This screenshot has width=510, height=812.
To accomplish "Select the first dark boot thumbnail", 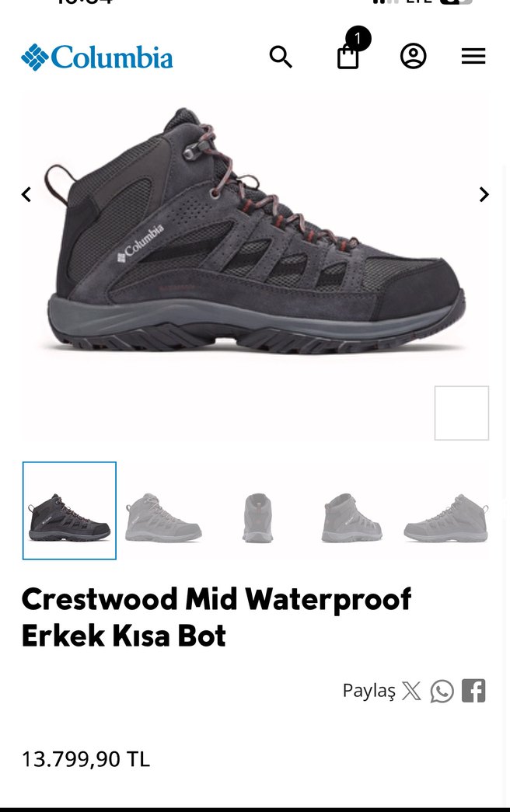I will (x=69, y=511).
